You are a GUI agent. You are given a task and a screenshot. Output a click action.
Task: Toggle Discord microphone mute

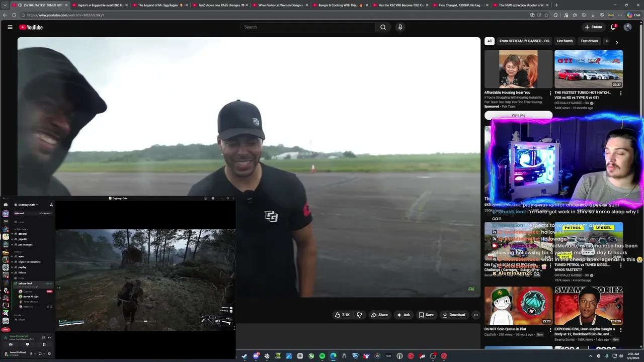[31, 353]
